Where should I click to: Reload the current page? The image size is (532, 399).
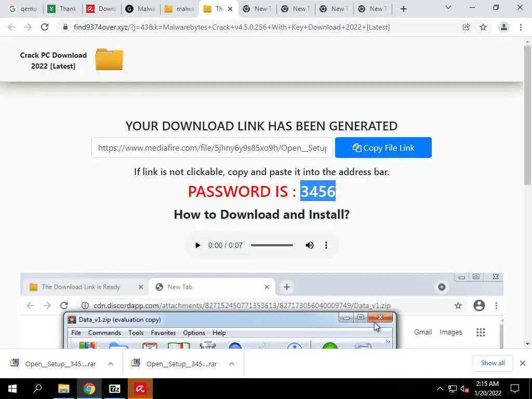coord(45,27)
